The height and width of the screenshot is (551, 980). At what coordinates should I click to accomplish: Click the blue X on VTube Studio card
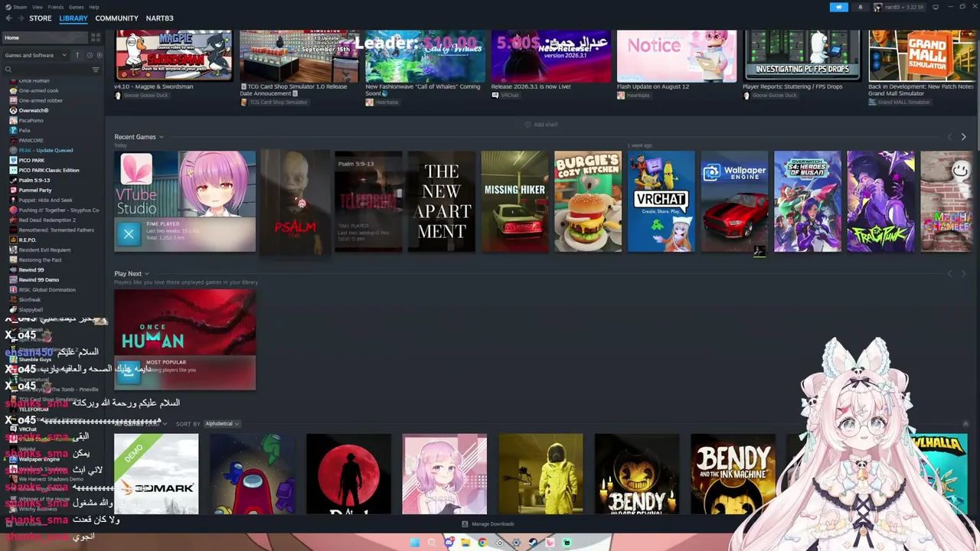point(129,234)
